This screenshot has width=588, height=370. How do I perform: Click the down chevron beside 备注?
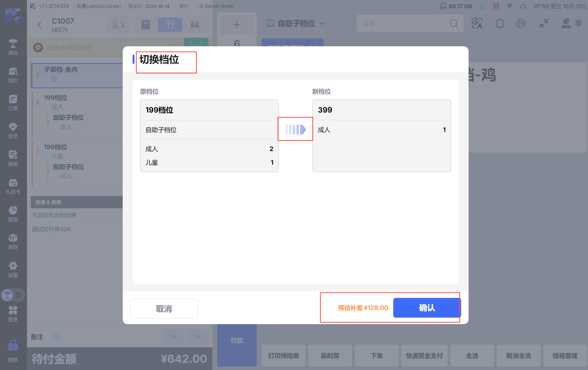coord(198,337)
